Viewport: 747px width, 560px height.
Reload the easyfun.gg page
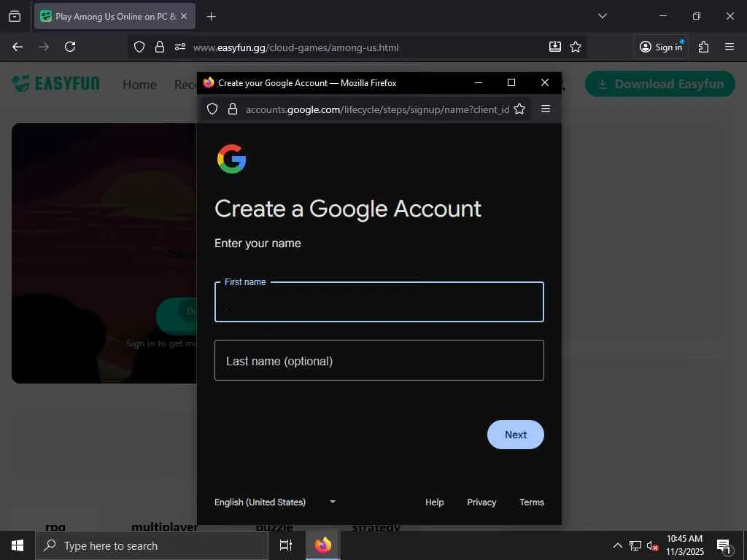coord(70,47)
